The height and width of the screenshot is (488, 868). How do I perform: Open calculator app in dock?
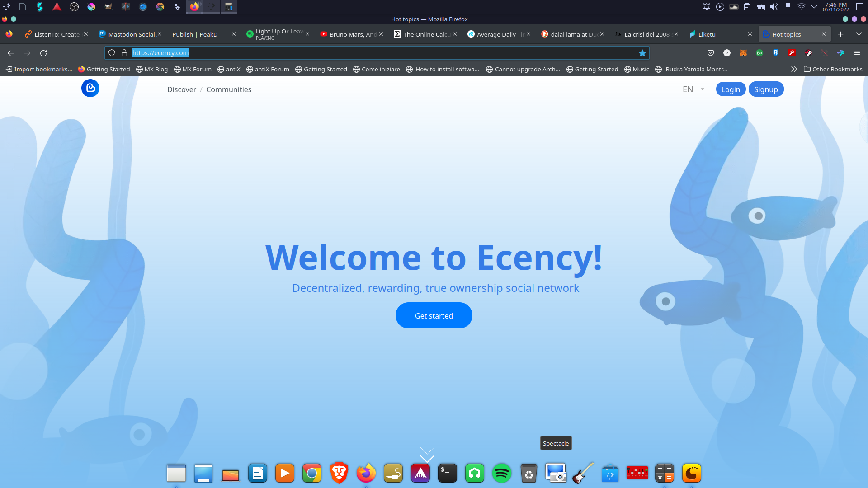coord(665,473)
